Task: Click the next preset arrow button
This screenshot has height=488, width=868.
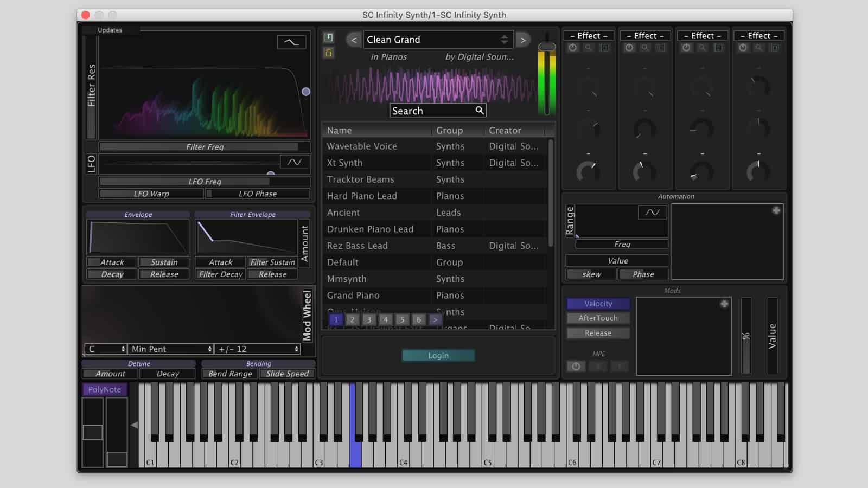Action: tap(522, 40)
